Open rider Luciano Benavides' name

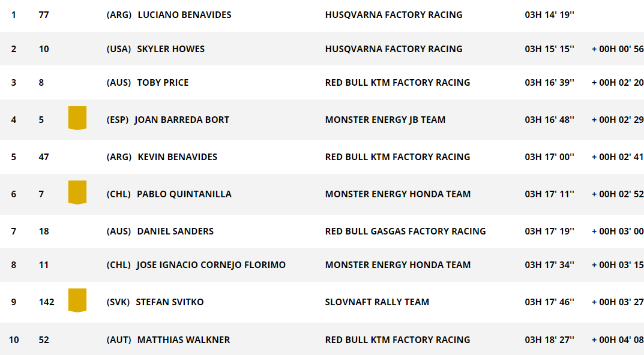tap(184, 15)
